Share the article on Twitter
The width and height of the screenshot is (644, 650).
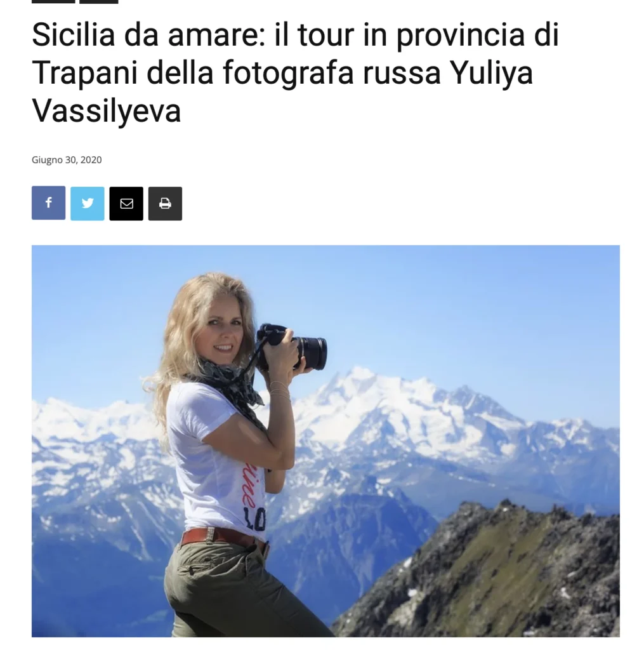tap(88, 203)
